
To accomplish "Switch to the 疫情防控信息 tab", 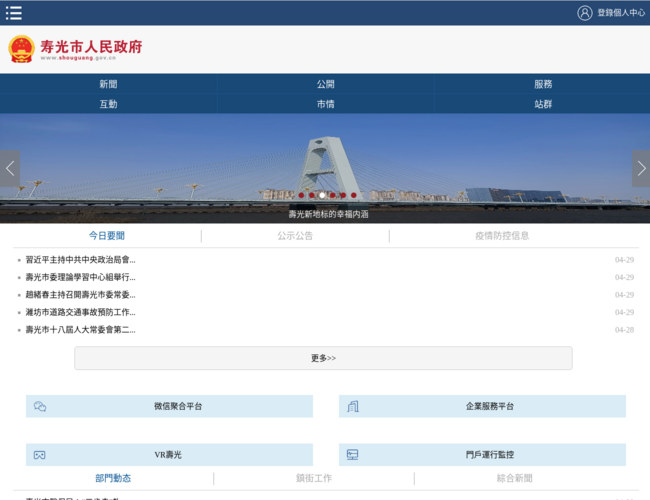I will click(x=502, y=236).
